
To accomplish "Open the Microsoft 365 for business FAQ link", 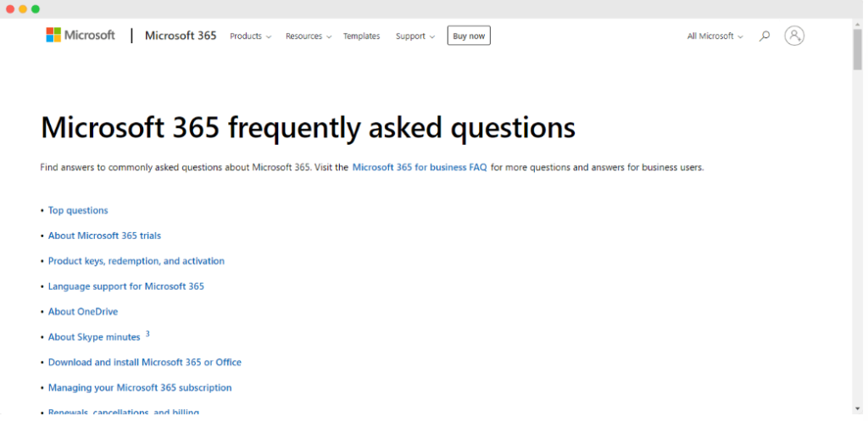I will tap(420, 167).
